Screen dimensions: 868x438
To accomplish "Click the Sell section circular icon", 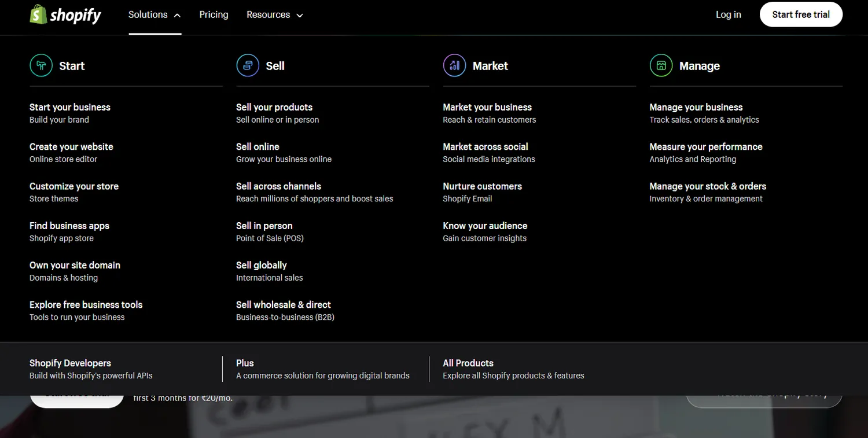I will pos(248,65).
